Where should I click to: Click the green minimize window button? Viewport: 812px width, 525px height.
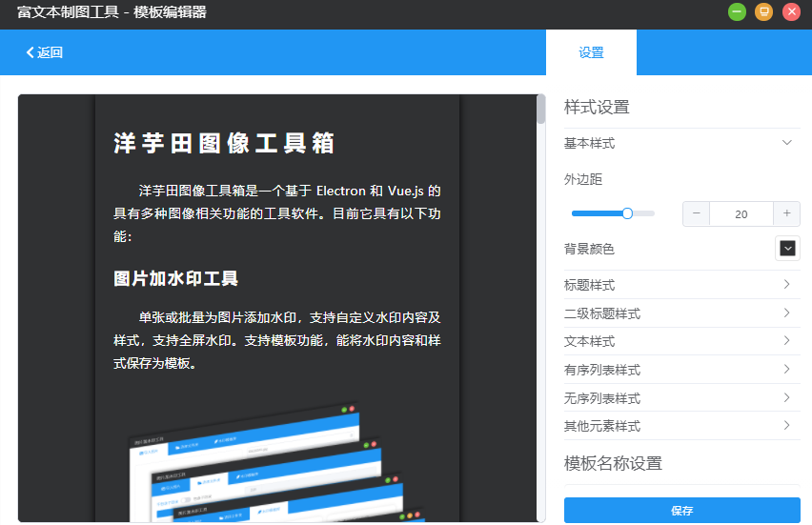pos(737,11)
